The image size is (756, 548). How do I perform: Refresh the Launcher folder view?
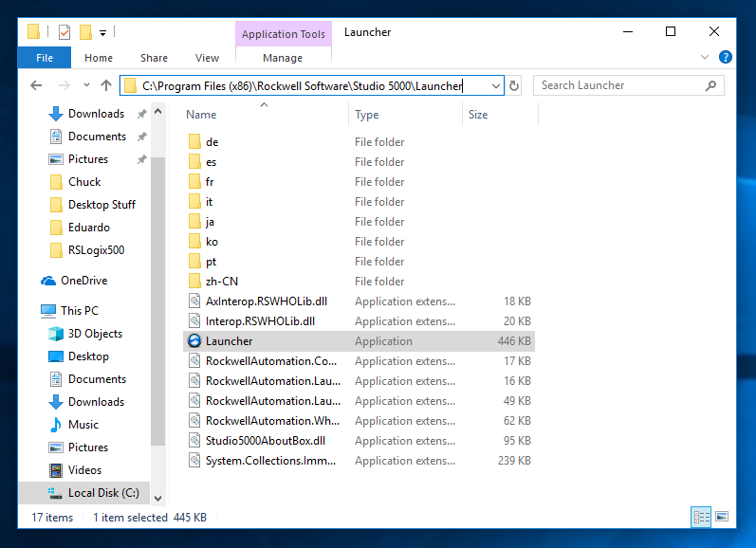point(514,85)
